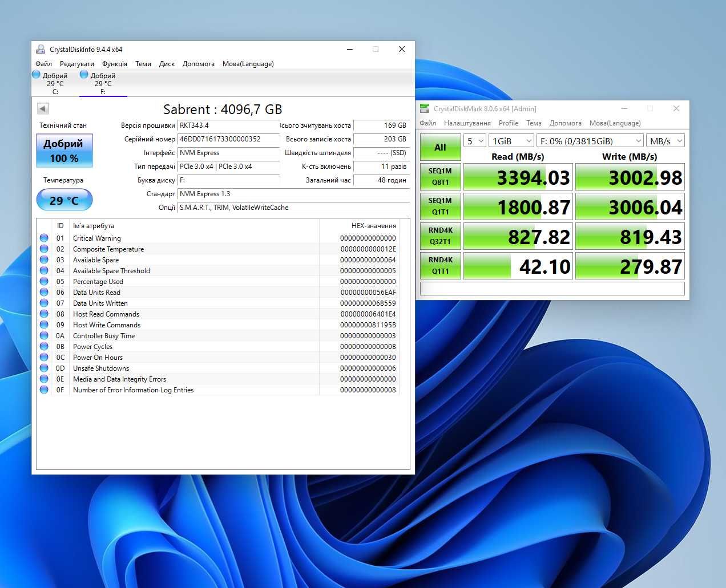Select the F: drive health tab
This screenshot has height=588, width=726.
pyautogui.click(x=103, y=83)
